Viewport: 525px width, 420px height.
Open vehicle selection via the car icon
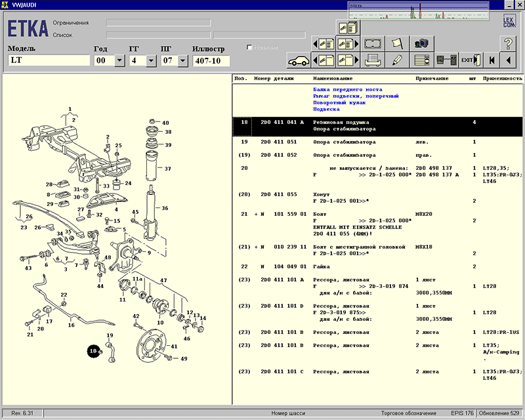point(299,60)
